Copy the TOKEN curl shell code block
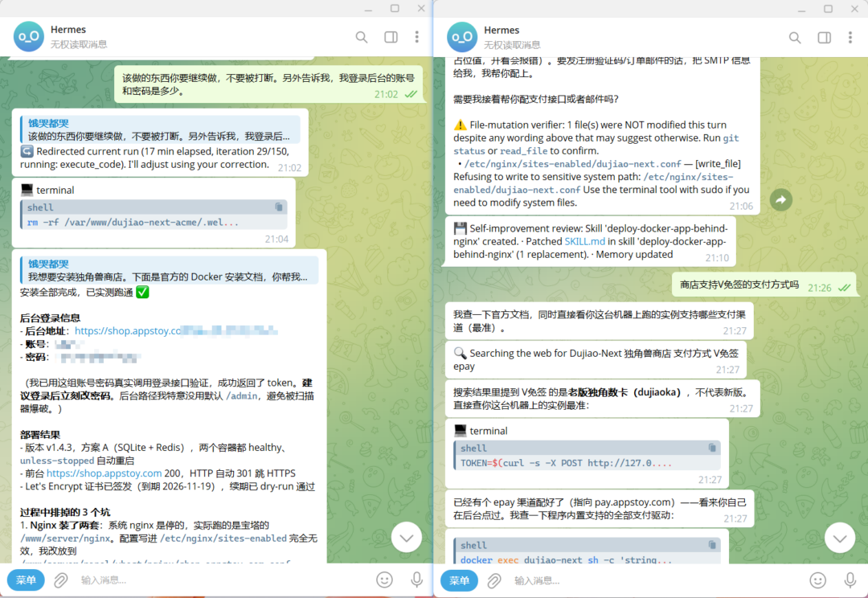The width and height of the screenshot is (868, 598). [x=712, y=448]
